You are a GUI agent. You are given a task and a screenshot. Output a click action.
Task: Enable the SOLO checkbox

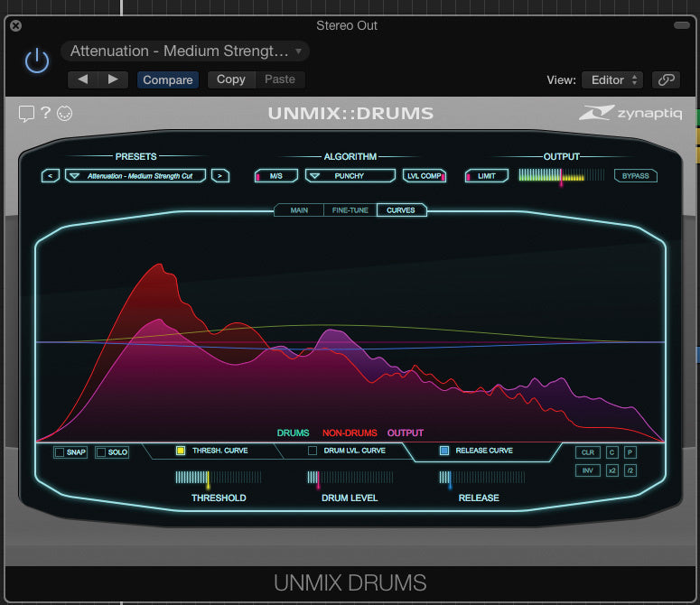click(101, 452)
